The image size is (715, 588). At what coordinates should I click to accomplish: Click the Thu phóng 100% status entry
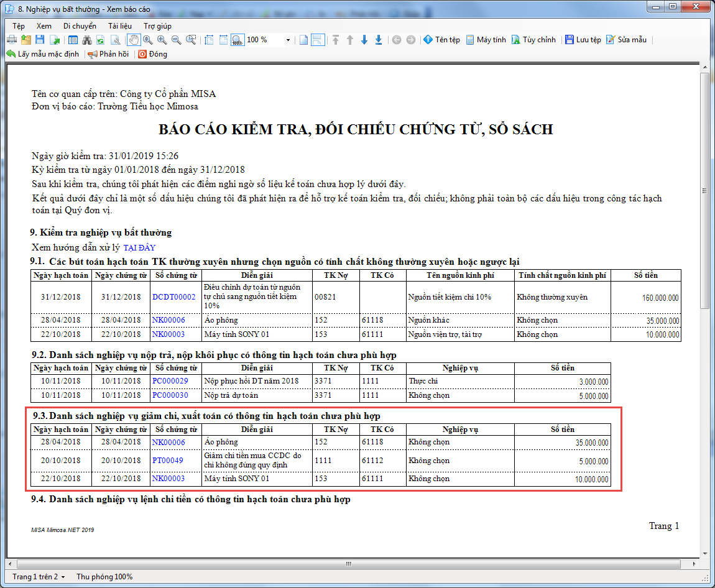tap(104, 577)
